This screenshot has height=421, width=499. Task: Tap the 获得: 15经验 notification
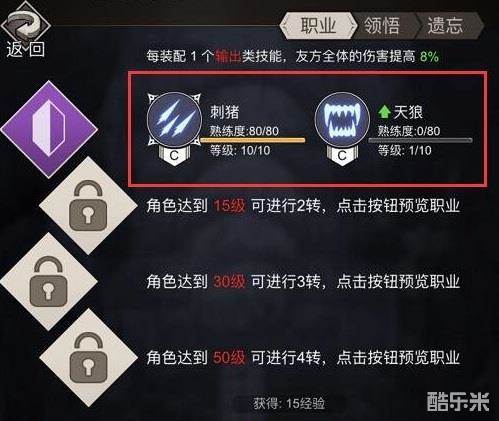(x=289, y=404)
